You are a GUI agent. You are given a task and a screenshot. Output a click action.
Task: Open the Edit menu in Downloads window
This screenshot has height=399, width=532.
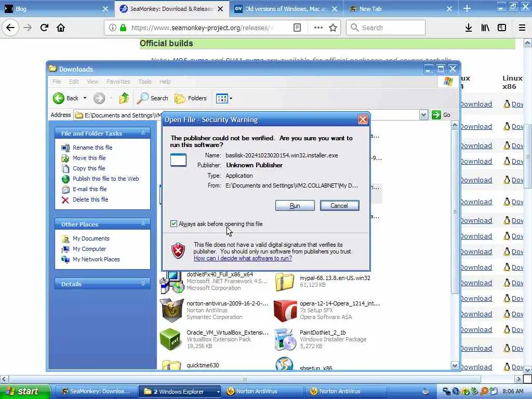[74, 82]
